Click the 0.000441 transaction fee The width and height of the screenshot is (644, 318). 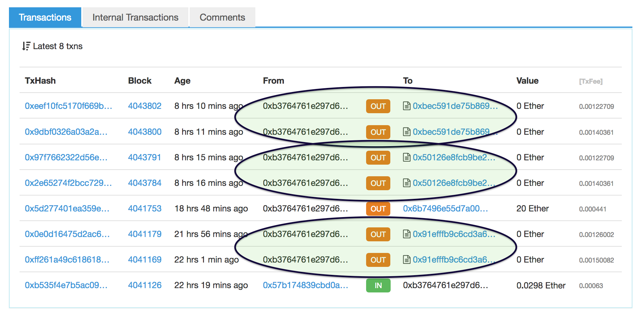click(593, 209)
